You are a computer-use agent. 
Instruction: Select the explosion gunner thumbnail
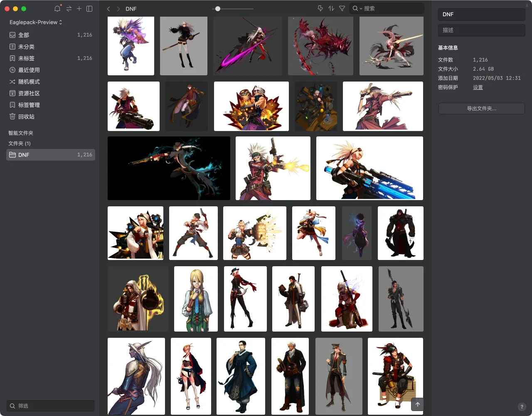tap(251, 106)
